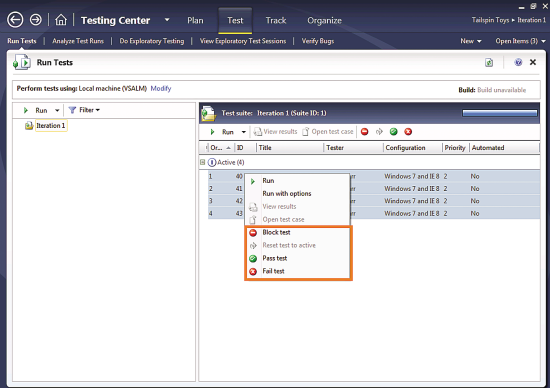Click View results in the toolbar
The image size is (550, 388).
pyautogui.click(x=275, y=132)
